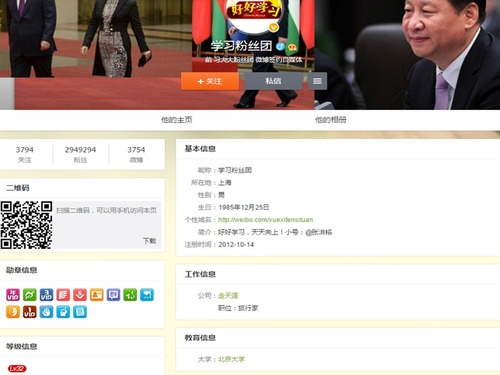Click the red download-arrow badge
Viewport: 500px width, 375px height.
coord(80,295)
